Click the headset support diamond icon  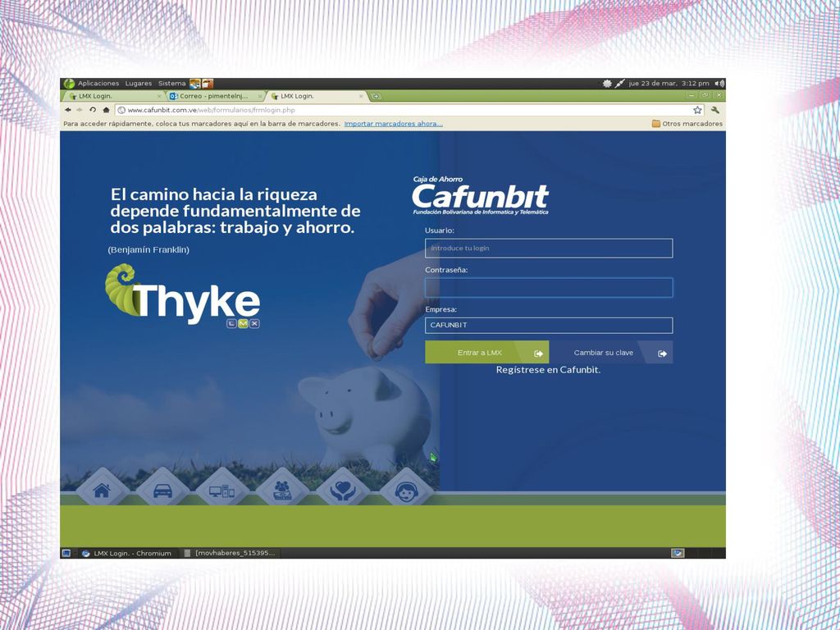point(406,491)
